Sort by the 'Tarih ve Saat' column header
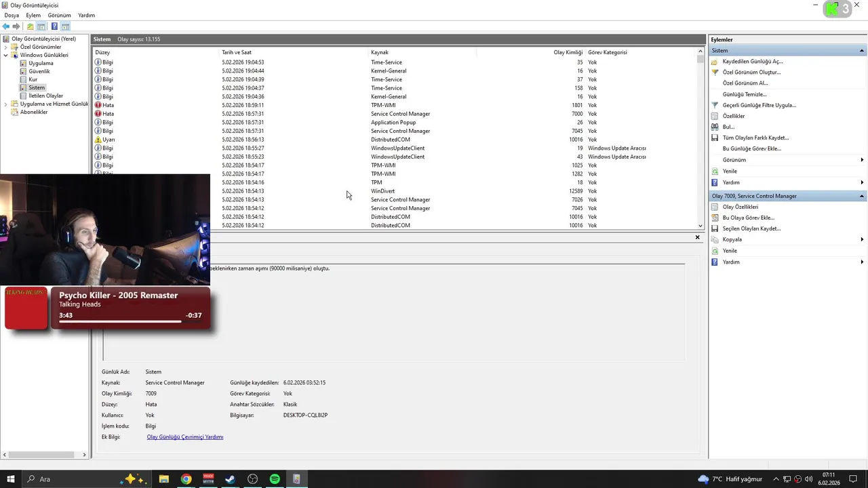 [x=294, y=52]
